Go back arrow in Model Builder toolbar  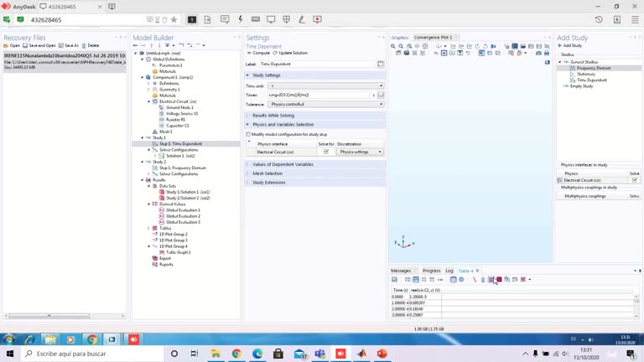135,45
